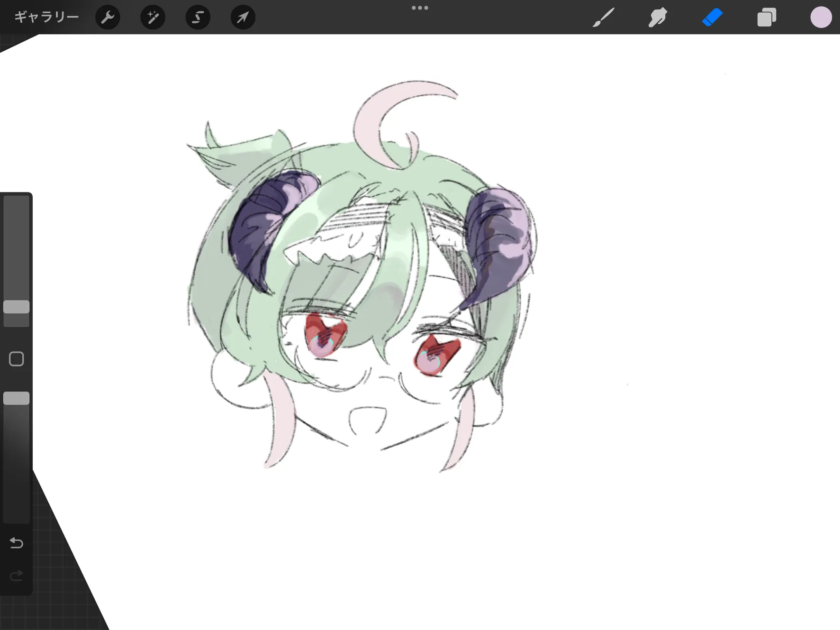Select the Smudge tool
The image size is (840, 630).
(658, 18)
